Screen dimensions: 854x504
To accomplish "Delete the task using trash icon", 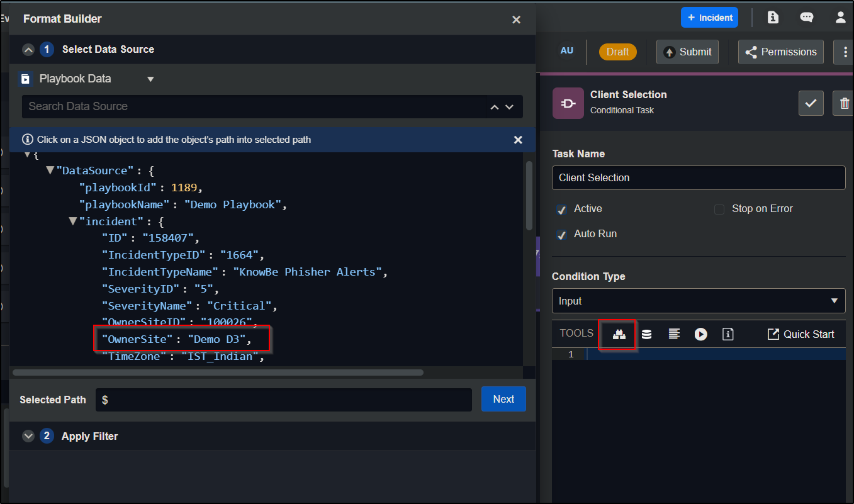I will click(845, 103).
